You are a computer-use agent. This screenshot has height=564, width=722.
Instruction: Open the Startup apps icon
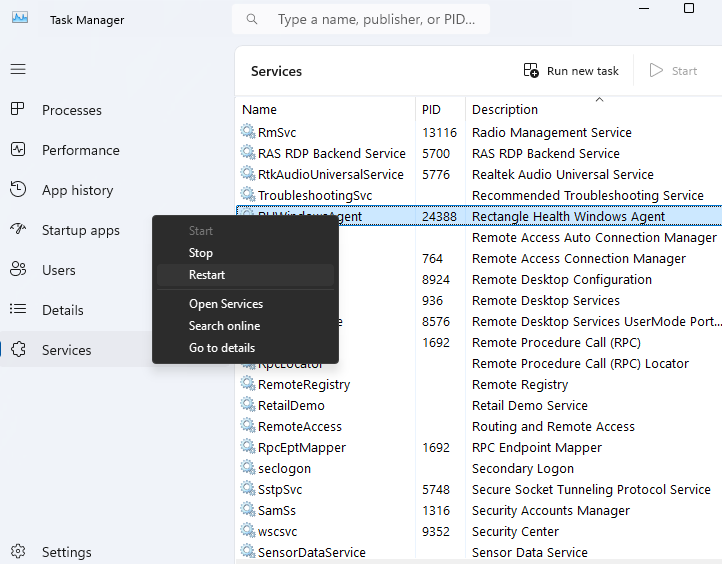(x=18, y=229)
